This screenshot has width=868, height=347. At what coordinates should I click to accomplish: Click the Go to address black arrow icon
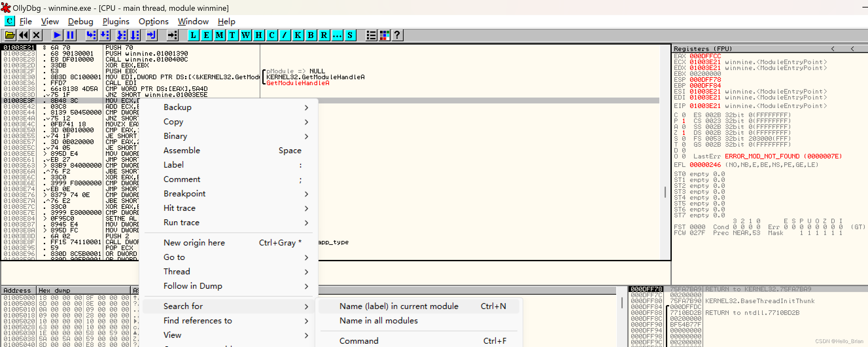point(172,35)
